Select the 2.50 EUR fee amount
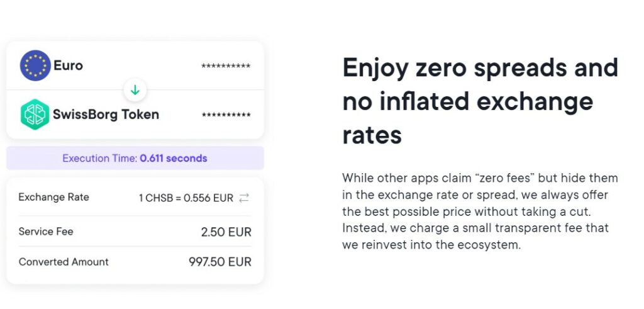The height and width of the screenshot is (309, 644). (x=226, y=232)
